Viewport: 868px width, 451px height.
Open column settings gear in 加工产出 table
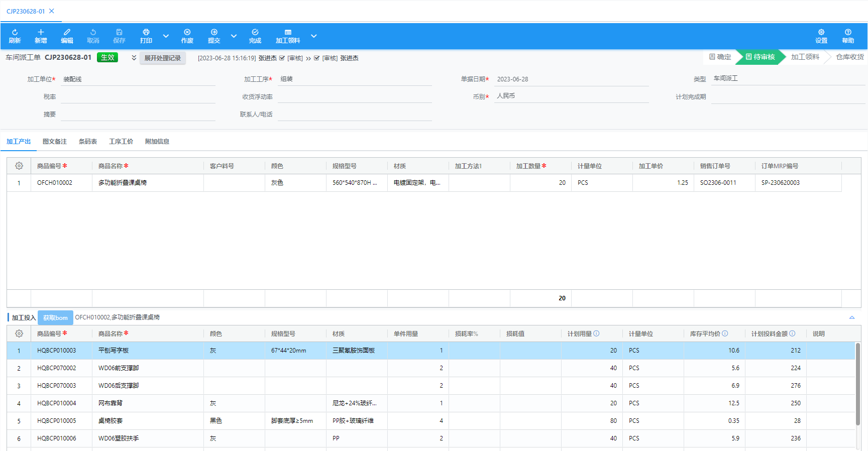pos(19,166)
